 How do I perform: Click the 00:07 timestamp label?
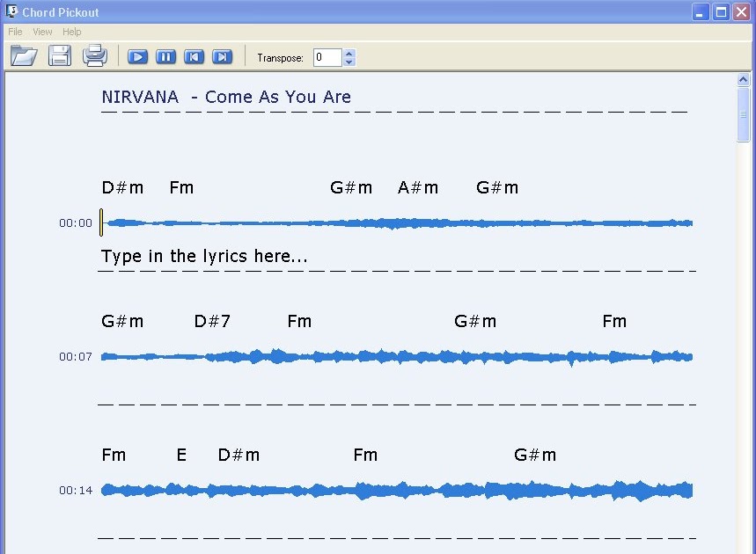coord(76,357)
